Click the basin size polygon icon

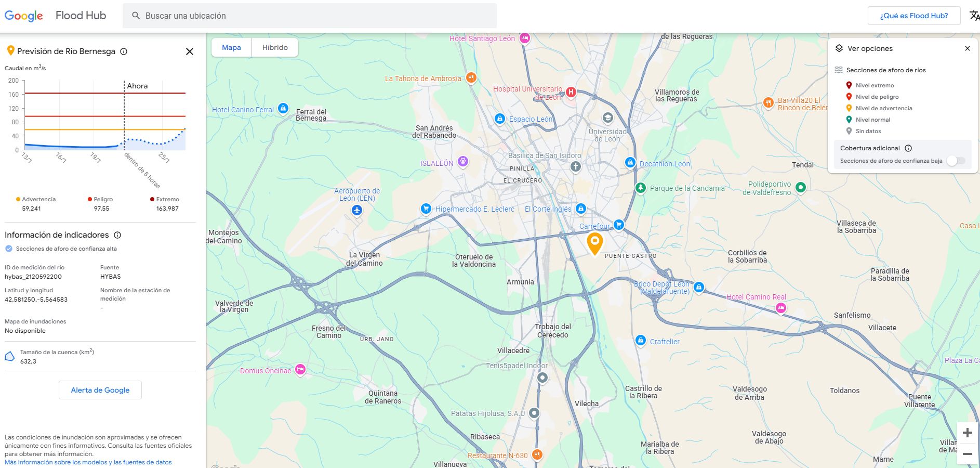9,356
